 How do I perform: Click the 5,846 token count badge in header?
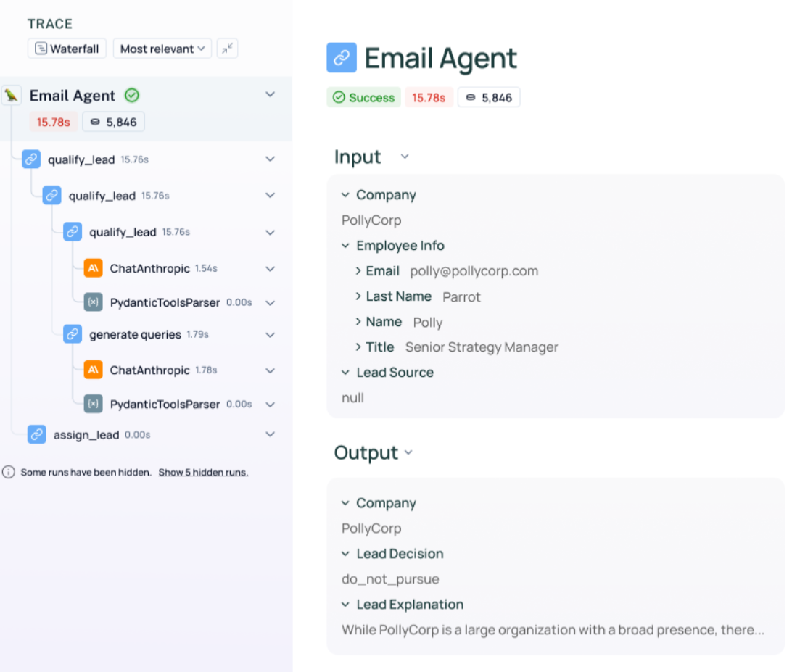[489, 98]
